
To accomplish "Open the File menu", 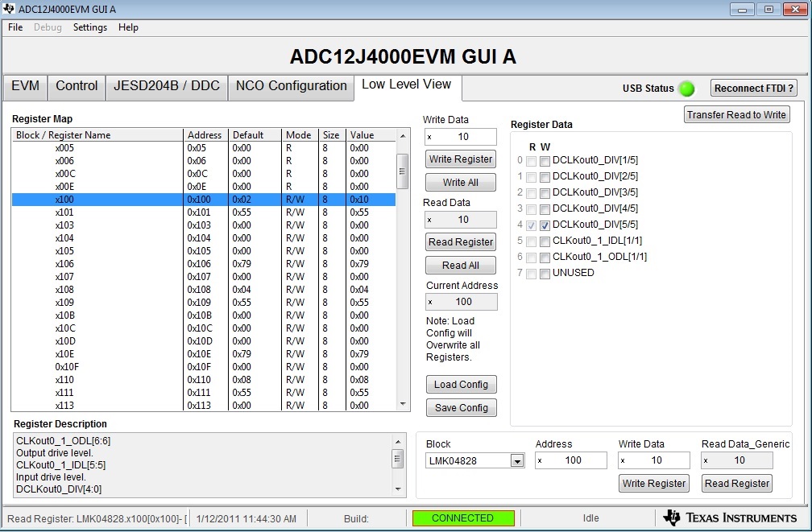I will [15, 27].
